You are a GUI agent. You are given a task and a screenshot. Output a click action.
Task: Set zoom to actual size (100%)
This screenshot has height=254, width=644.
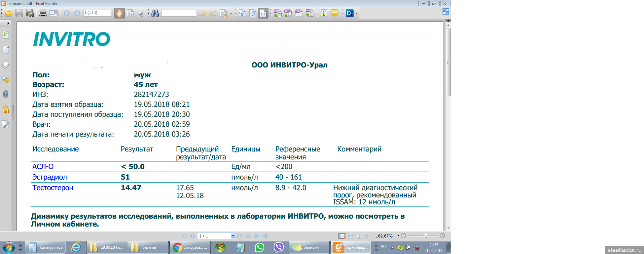click(242, 13)
